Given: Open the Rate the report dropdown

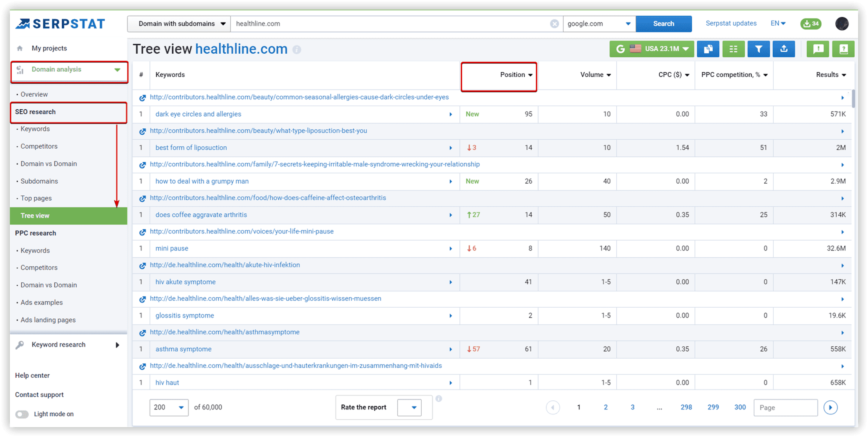Looking at the screenshot, I should (x=409, y=407).
